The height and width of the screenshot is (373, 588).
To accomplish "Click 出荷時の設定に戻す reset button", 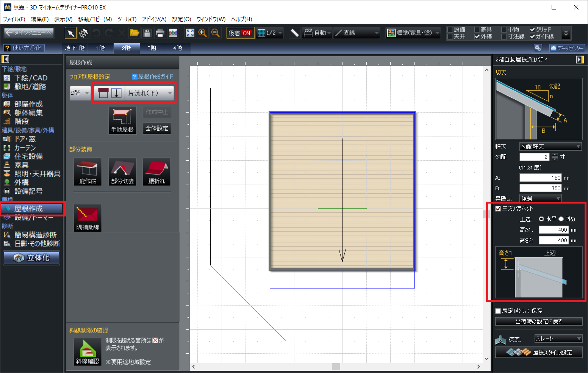I will pyautogui.click(x=538, y=321).
